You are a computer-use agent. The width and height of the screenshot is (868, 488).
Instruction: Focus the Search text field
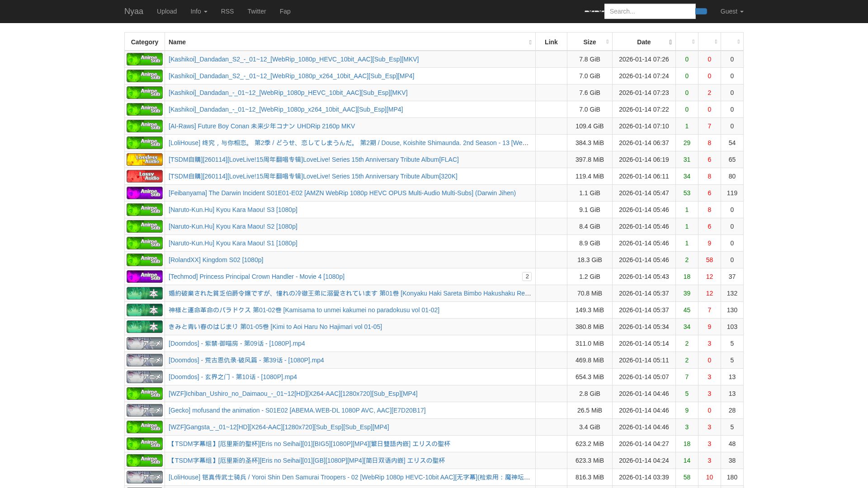[x=649, y=11]
